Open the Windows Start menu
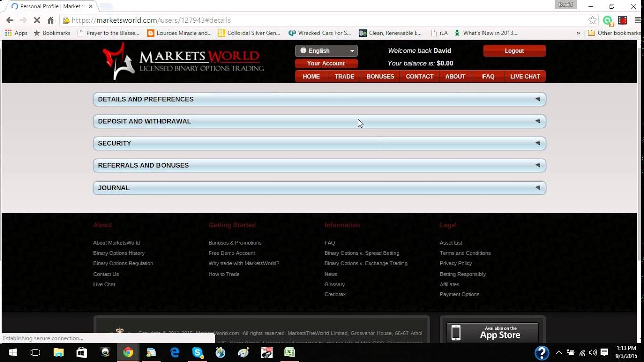 [12, 353]
